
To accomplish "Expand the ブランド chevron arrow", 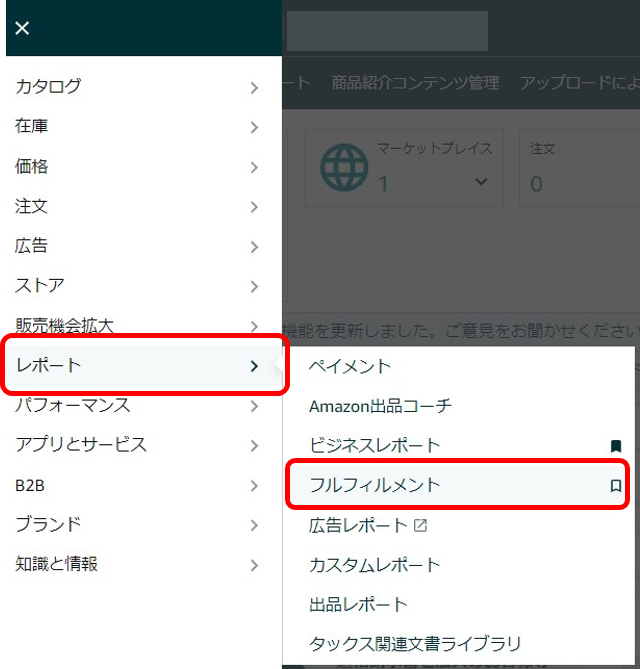I will [x=254, y=525].
